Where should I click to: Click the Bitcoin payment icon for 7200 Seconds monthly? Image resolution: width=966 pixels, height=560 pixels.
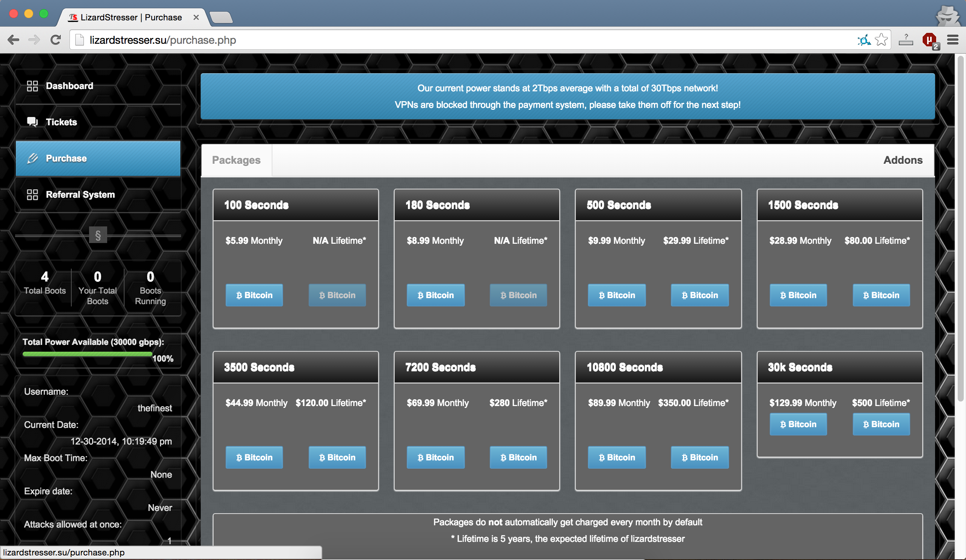pyautogui.click(x=435, y=457)
